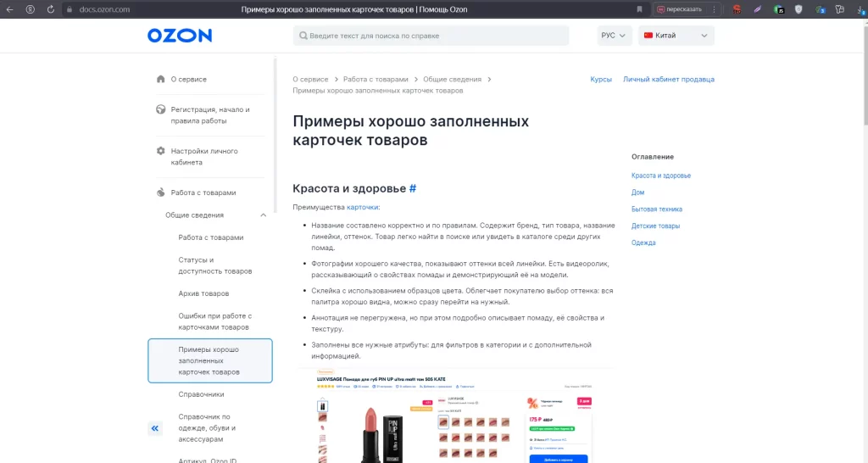Screen dimensions: 868x463
Task: Open the green extension with blue 3 badge
Action: click(x=820, y=9)
